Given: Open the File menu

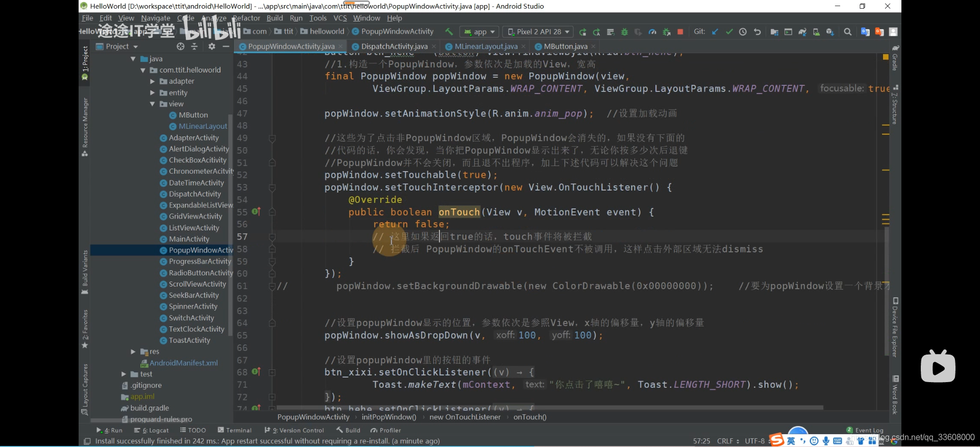Looking at the screenshot, I should pos(87,18).
